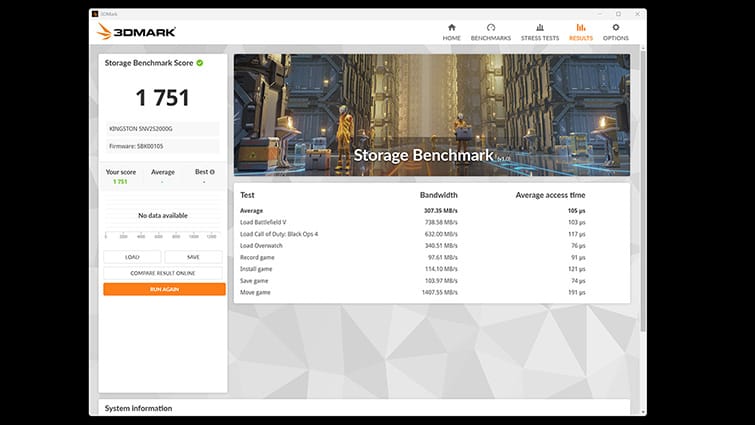
Task: Click the Record game row
Action: tap(432, 258)
